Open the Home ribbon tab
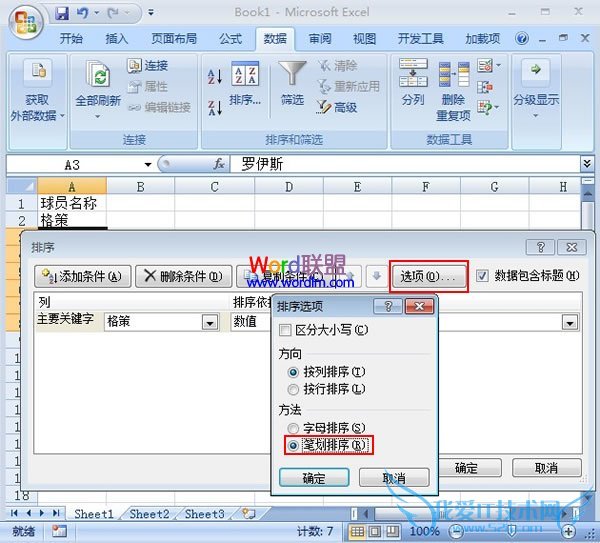This screenshot has height=543, width=600. click(x=71, y=39)
